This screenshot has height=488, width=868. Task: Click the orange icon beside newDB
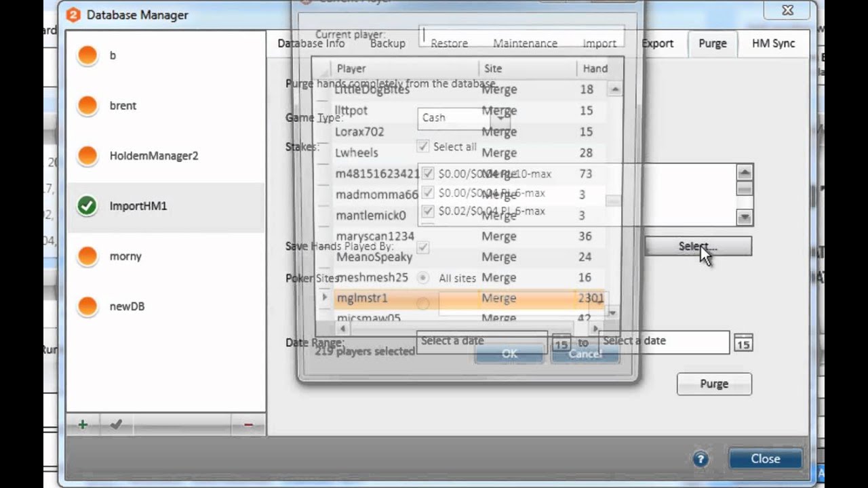(87, 306)
